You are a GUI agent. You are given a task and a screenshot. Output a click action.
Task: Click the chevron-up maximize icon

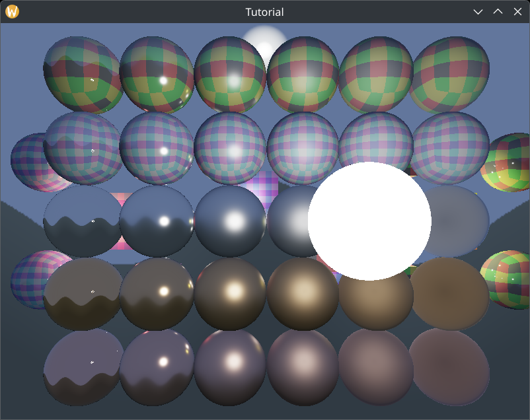click(498, 11)
